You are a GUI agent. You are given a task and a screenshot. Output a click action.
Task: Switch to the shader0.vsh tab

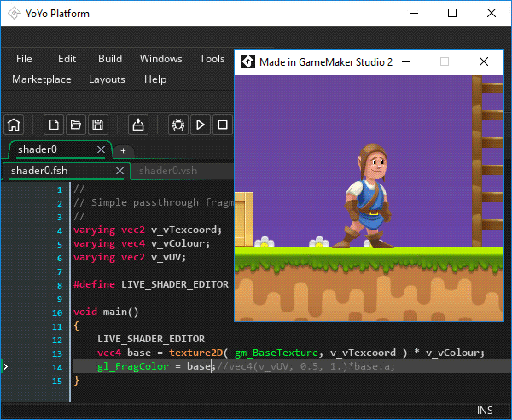coord(168,171)
